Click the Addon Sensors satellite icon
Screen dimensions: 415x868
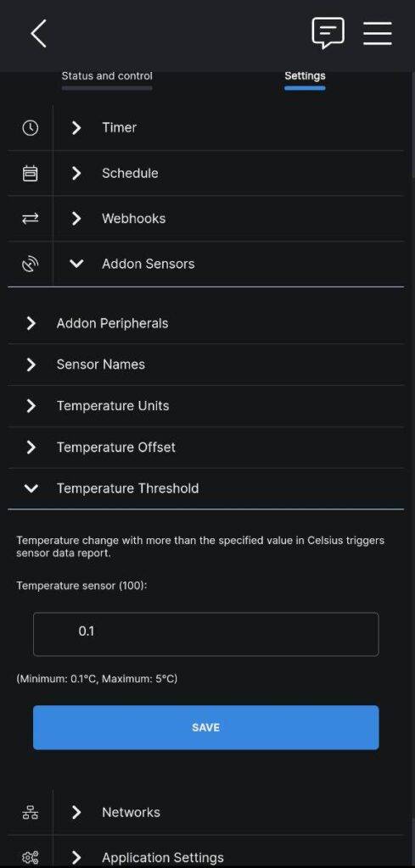[x=30, y=264]
